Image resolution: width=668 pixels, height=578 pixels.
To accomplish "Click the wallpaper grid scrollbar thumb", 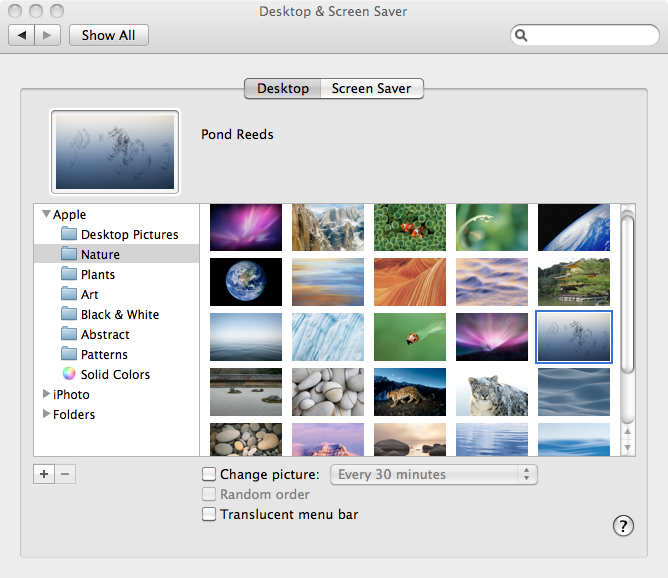I will tap(628, 295).
